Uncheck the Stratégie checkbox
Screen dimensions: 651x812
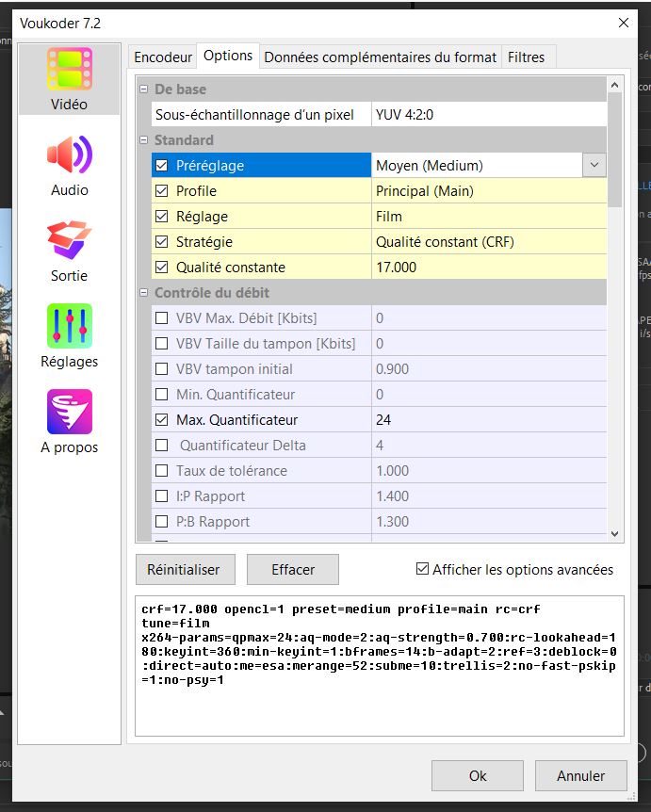(162, 241)
